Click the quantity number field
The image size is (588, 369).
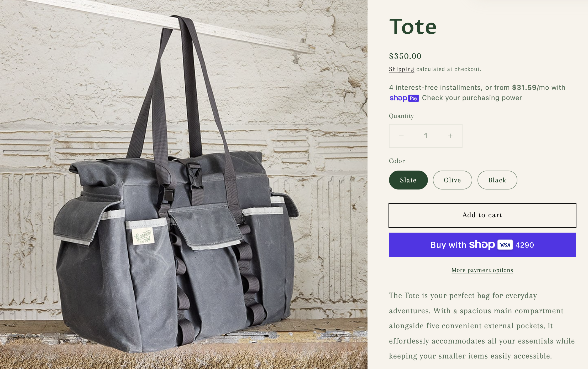tap(426, 136)
